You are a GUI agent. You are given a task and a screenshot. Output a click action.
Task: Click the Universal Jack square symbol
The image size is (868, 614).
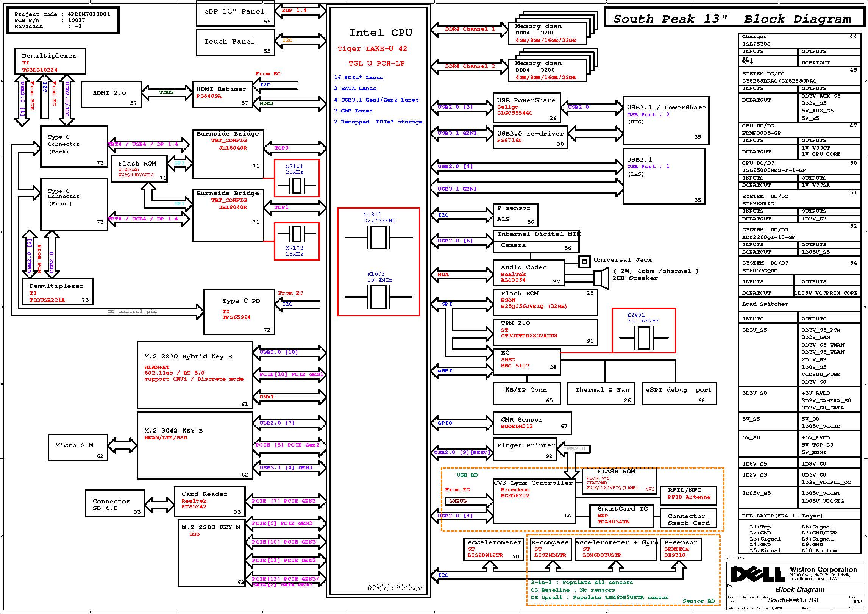point(584,261)
